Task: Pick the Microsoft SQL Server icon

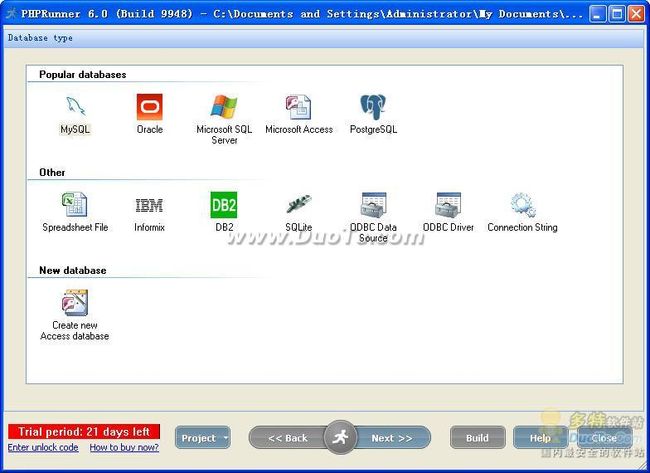Action: (224, 107)
